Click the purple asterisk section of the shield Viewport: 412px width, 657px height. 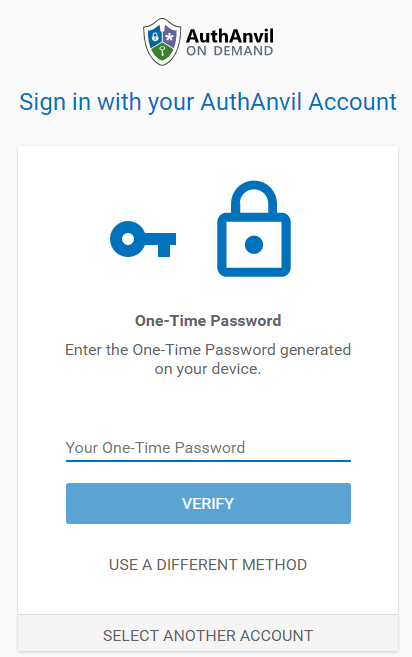[170, 36]
